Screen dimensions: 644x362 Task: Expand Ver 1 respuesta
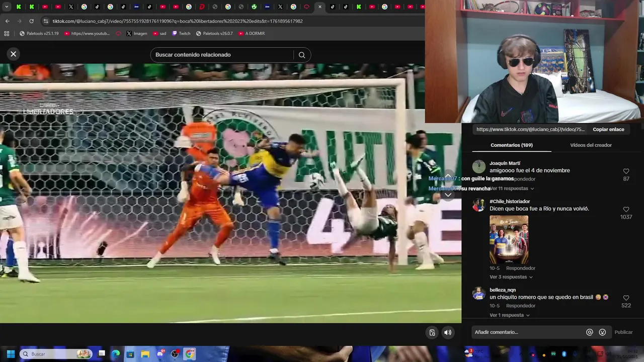510,315
